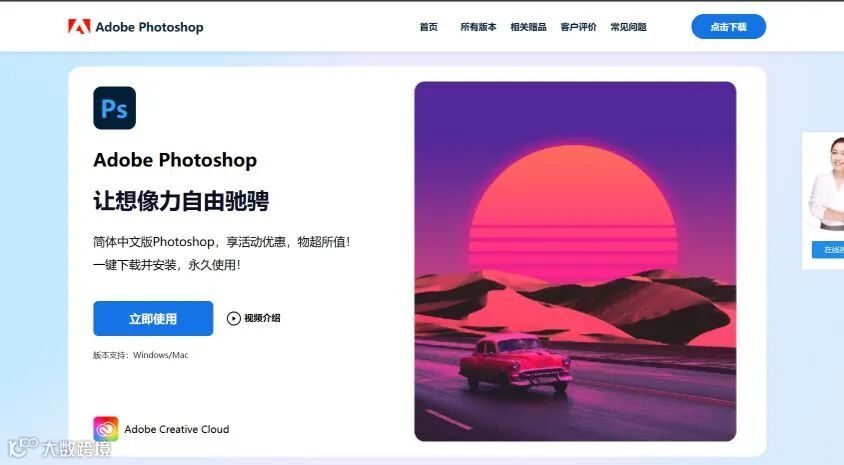Viewport: 844px width, 465px height.
Task: Click the Adobe Photoshop header title text
Action: coord(149,27)
